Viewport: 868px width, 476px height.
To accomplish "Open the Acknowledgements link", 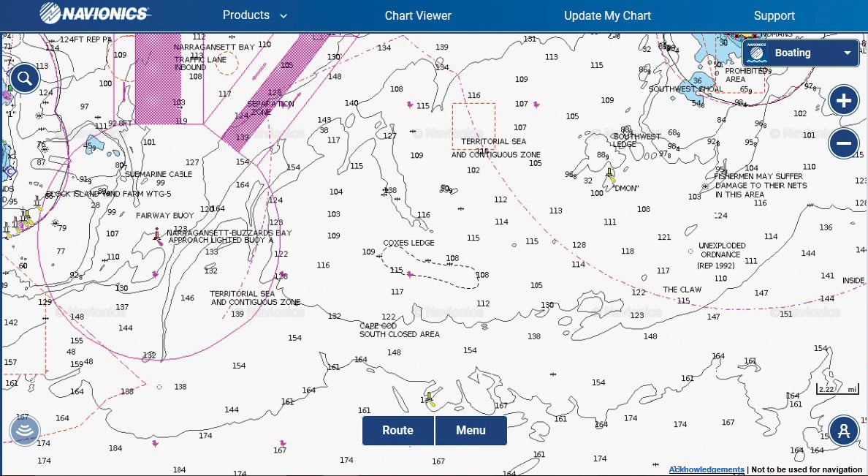I will [707, 469].
